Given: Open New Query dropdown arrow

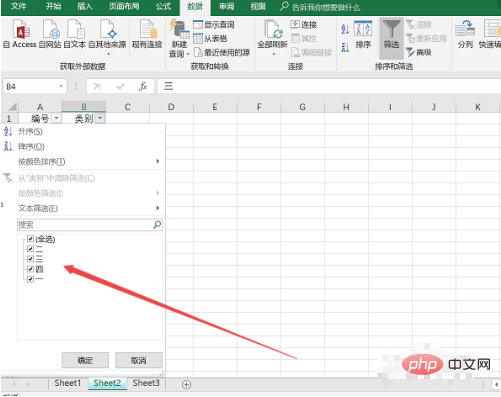Looking at the screenshot, I should [188, 54].
